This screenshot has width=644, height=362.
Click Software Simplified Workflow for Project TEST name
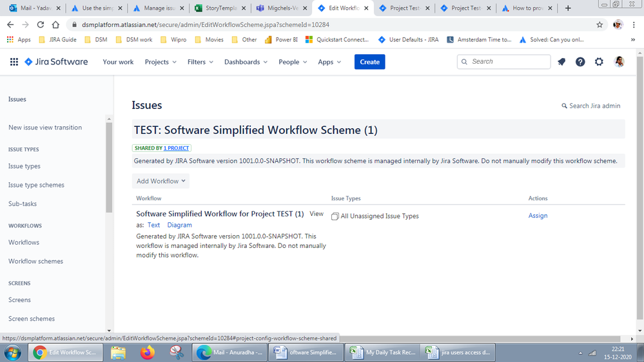point(220,214)
